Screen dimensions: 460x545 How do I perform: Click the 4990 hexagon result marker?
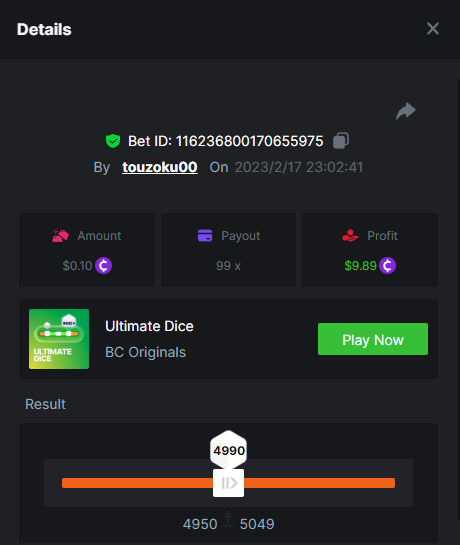(x=228, y=450)
